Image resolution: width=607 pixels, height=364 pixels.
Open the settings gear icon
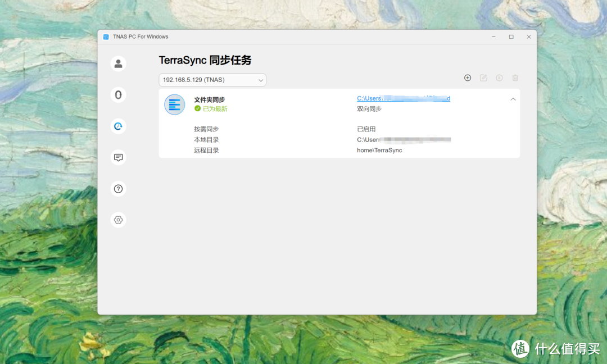coord(118,220)
